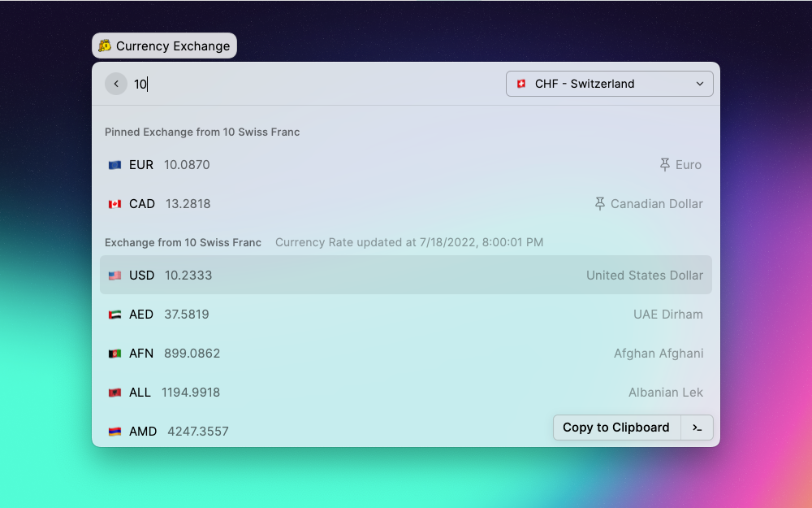This screenshot has height=508, width=812.
Task: Open the CHF - Switzerland currency dropdown
Action: click(610, 84)
